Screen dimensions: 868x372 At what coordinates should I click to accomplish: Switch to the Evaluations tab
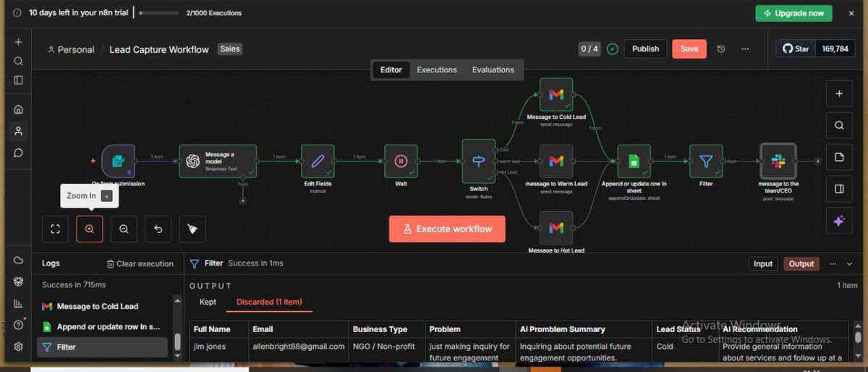coord(493,70)
